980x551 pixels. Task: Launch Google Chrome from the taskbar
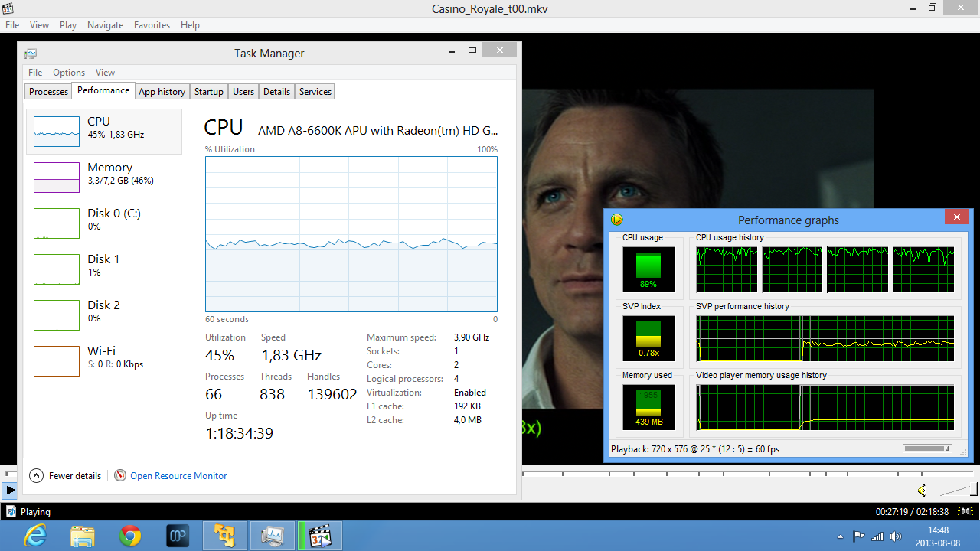(x=130, y=536)
